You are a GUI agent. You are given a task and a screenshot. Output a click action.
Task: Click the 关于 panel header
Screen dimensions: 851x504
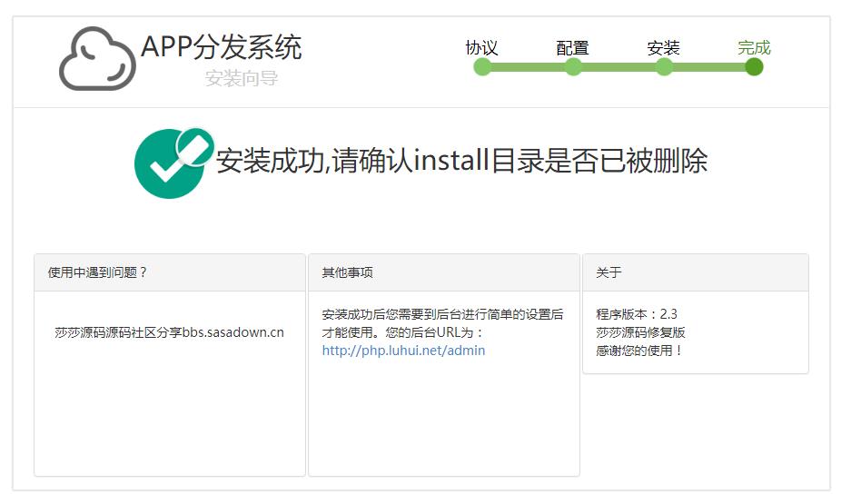(695, 272)
